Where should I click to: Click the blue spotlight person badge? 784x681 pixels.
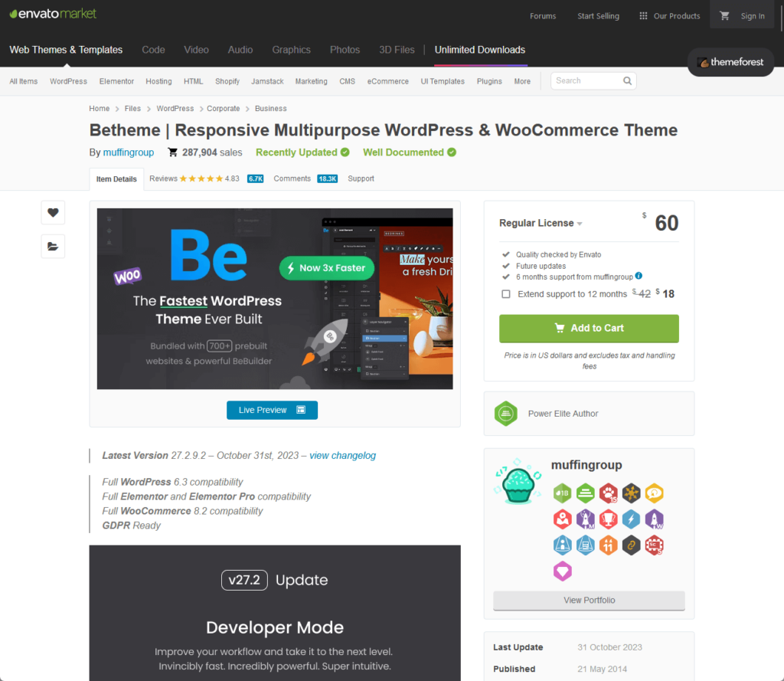pyautogui.click(x=563, y=545)
